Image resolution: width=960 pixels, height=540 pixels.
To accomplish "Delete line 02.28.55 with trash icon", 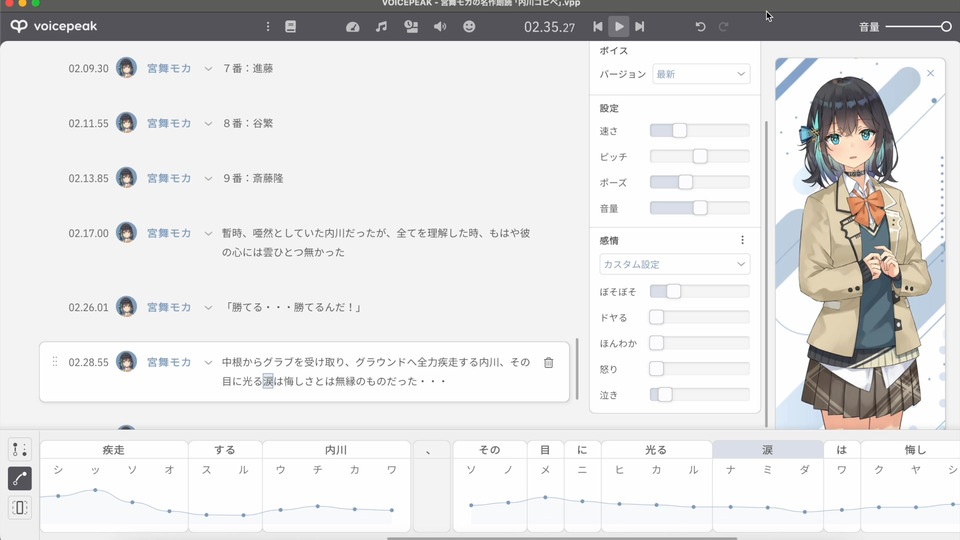I will point(549,362).
